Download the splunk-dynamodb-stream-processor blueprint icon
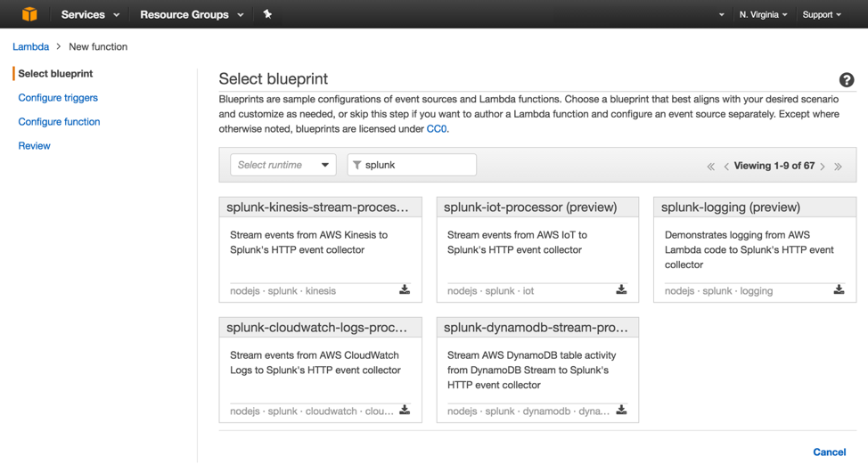The height and width of the screenshot is (464, 868). pyautogui.click(x=622, y=410)
